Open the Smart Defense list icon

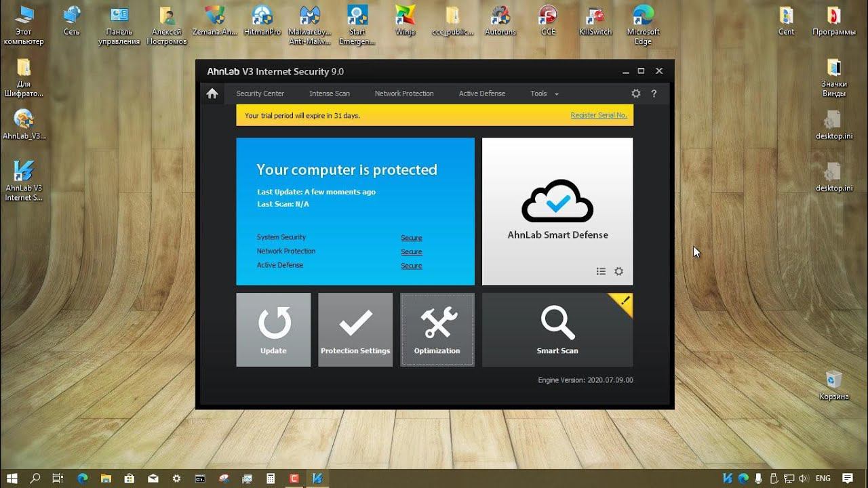601,271
